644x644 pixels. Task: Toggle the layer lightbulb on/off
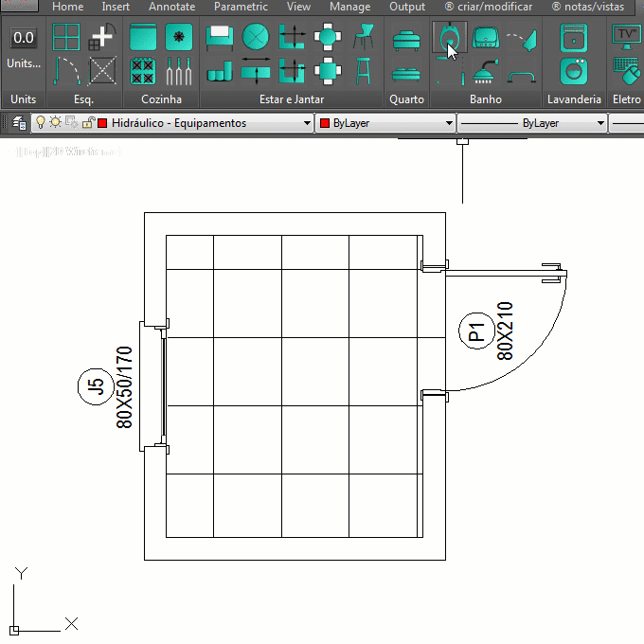41,123
